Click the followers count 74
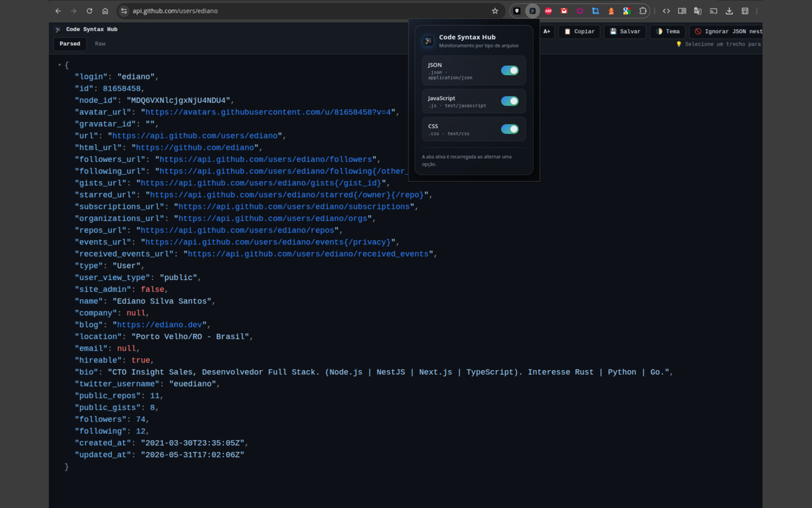This screenshot has height=508, width=812. point(141,419)
